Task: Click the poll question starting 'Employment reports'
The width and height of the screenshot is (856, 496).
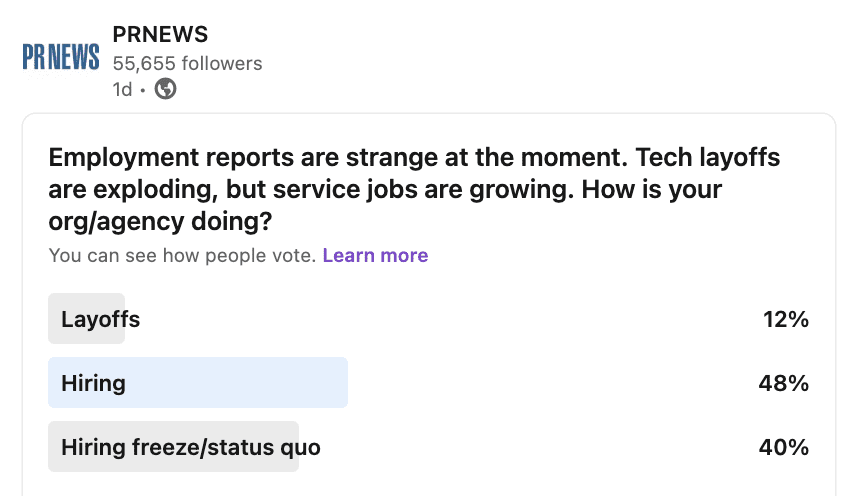Action: 414,188
